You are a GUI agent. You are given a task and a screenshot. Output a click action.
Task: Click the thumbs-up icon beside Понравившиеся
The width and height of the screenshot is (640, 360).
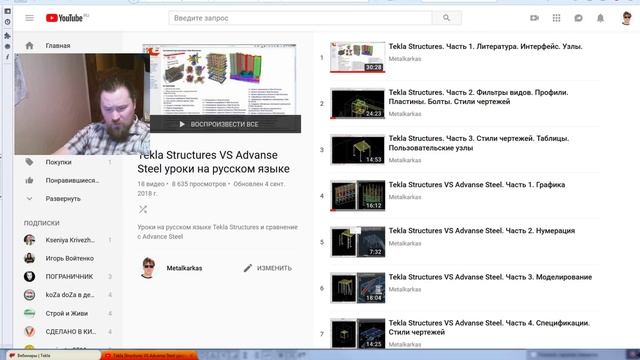29,180
